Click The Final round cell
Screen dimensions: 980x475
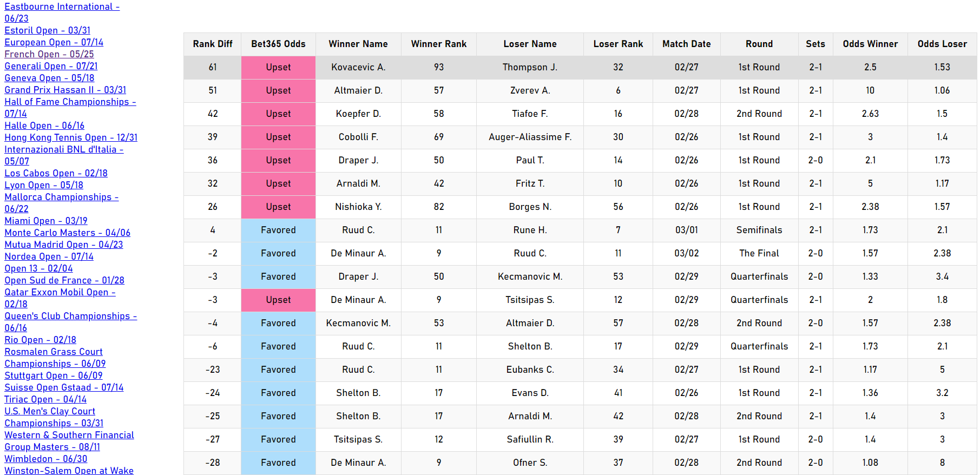[x=759, y=253]
